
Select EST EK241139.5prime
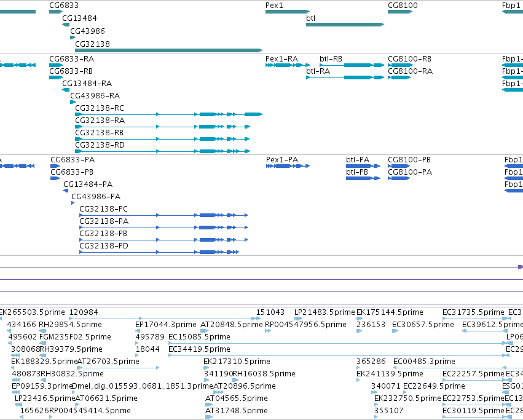[x=390, y=374]
